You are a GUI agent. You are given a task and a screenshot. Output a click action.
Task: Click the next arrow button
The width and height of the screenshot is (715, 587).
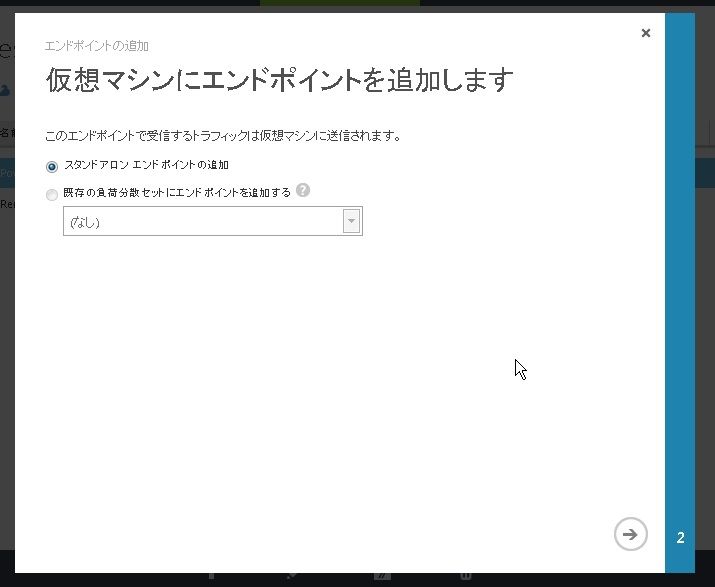[x=631, y=534]
